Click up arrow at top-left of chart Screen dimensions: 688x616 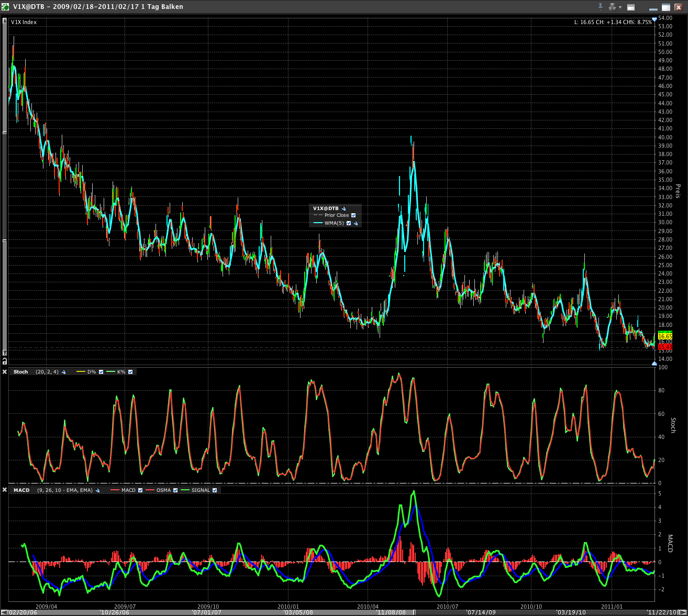click(x=5, y=20)
